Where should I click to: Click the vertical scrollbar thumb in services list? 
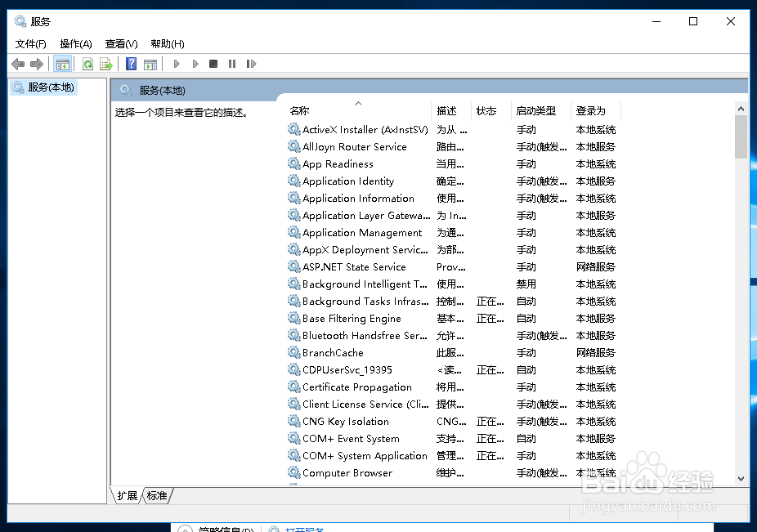741,137
